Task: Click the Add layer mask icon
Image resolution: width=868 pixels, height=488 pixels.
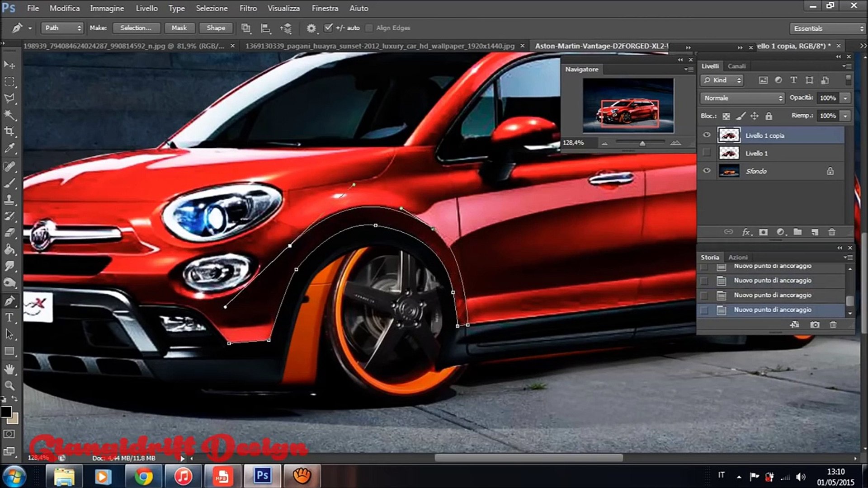Action: pyautogui.click(x=763, y=232)
